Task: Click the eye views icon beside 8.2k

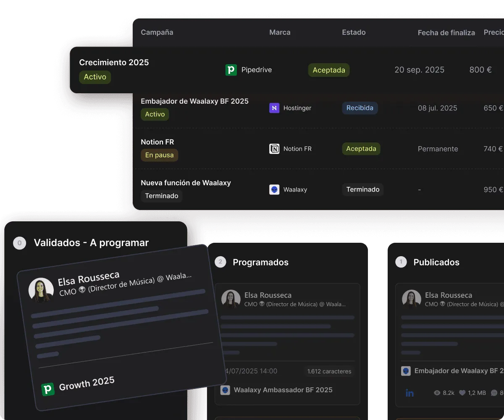Action: (437, 393)
